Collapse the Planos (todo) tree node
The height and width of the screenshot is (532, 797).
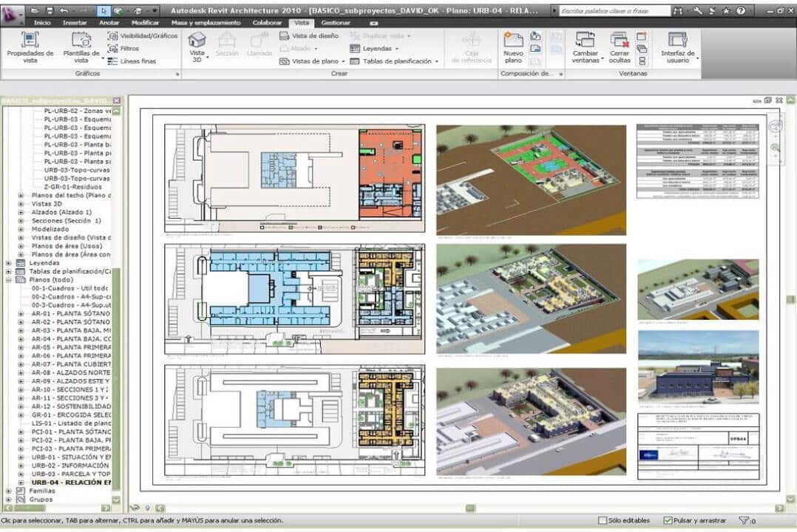pos(8,280)
